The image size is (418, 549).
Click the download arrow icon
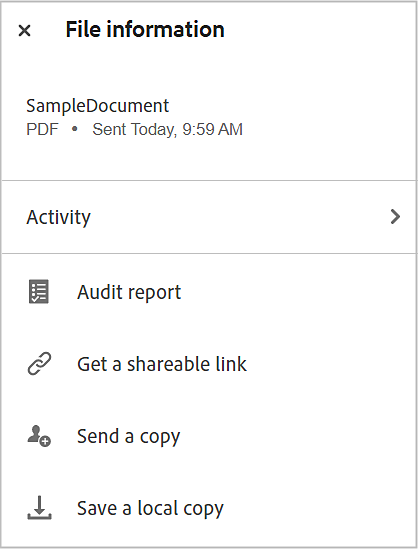coord(39,508)
